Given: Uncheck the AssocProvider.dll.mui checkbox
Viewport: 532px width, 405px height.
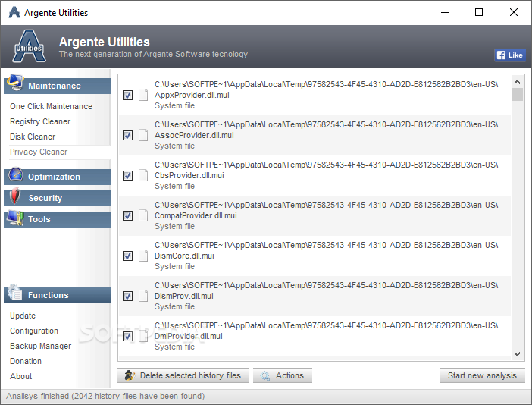Looking at the screenshot, I should pyautogui.click(x=127, y=136).
